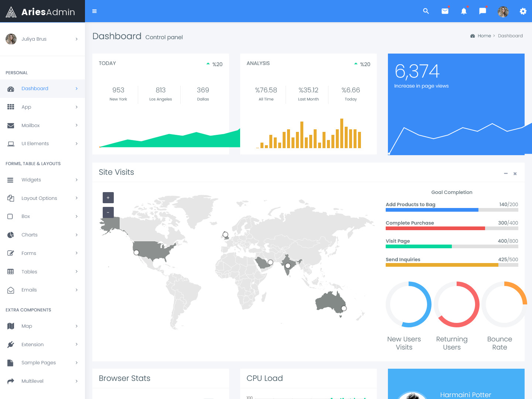Open the settings gear icon

[523, 11]
